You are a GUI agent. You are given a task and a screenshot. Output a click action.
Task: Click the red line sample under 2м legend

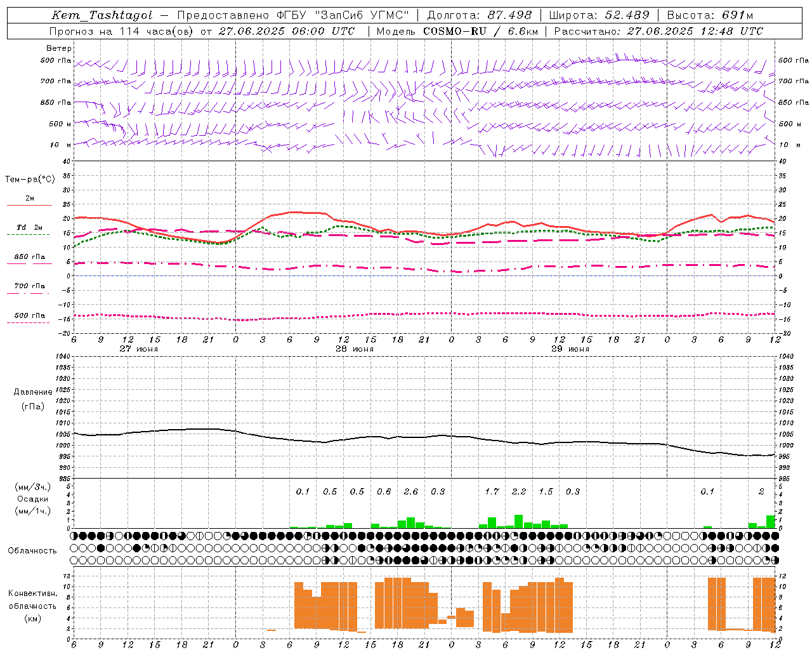[29, 206]
